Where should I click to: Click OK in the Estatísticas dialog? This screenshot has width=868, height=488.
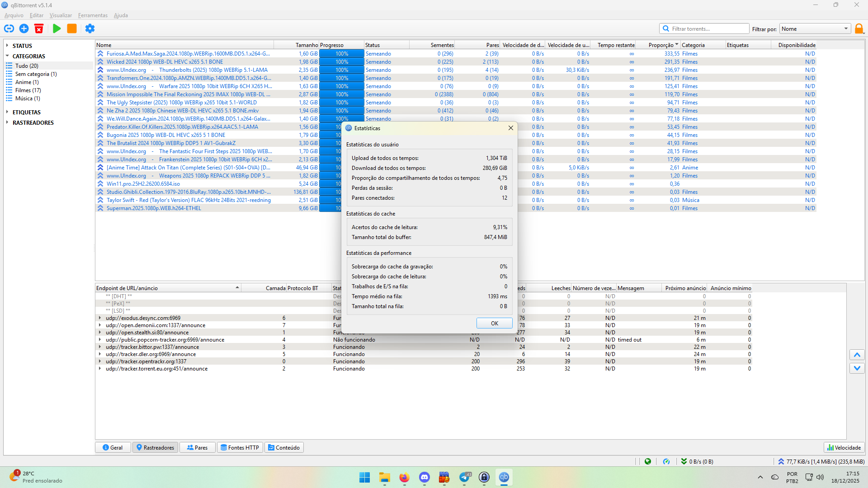tap(494, 323)
